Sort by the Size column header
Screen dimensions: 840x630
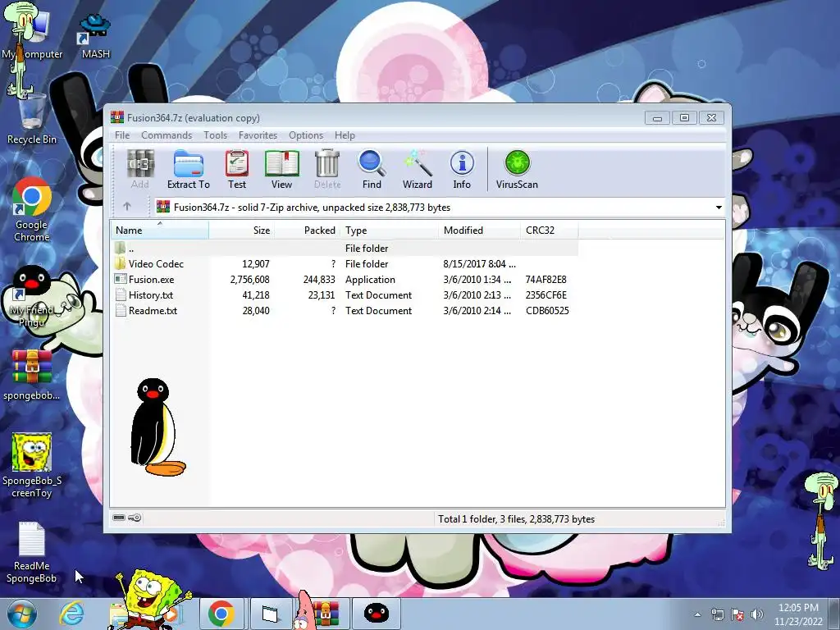click(242, 230)
